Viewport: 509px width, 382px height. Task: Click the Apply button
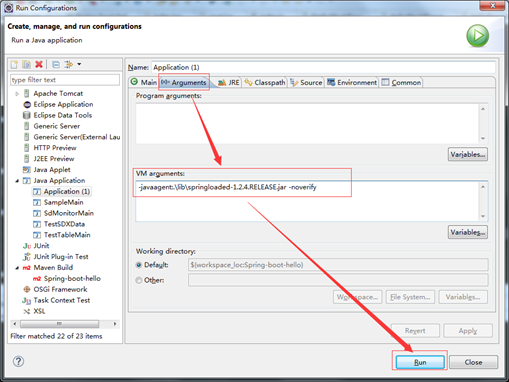tap(468, 331)
